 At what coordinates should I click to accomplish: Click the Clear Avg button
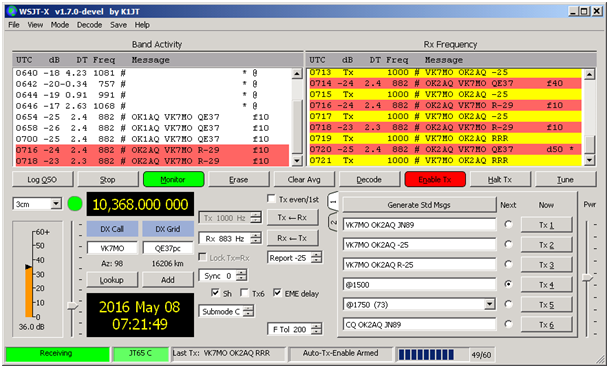click(304, 180)
